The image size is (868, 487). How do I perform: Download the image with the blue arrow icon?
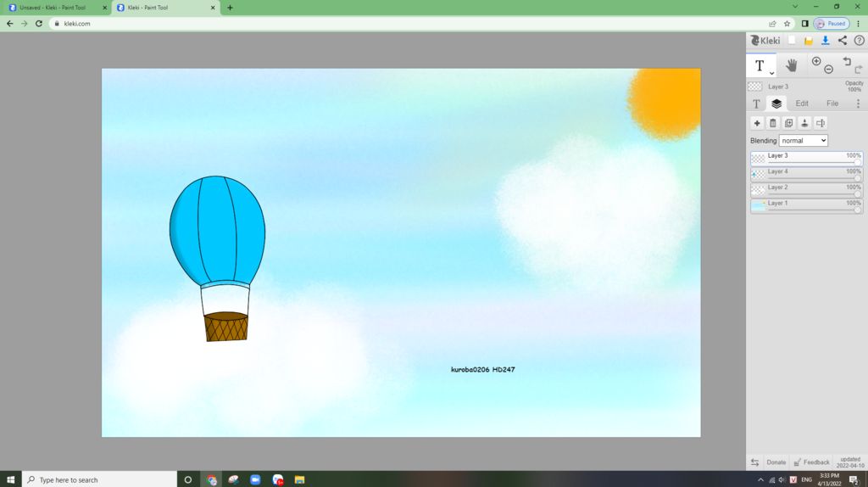pyautogui.click(x=825, y=41)
